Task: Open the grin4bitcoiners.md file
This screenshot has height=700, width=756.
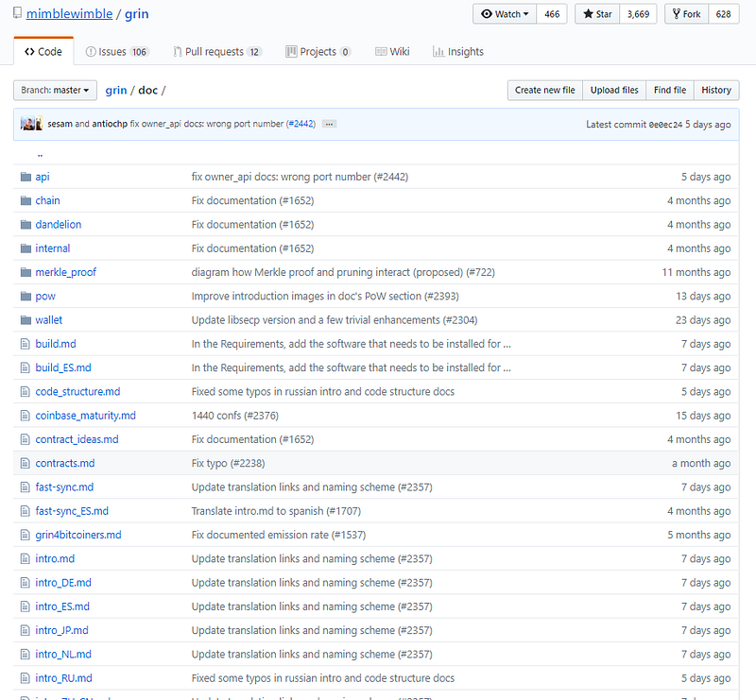Action: coord(78,535)
